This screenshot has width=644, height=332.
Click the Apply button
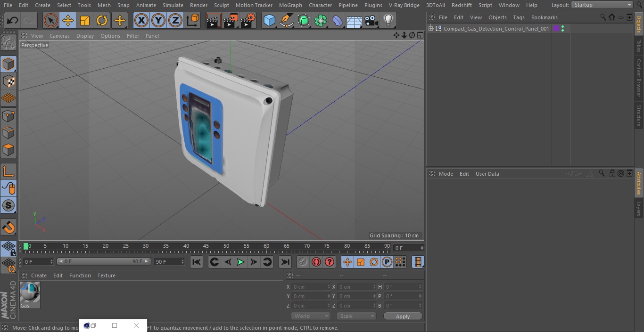(403, 316)
